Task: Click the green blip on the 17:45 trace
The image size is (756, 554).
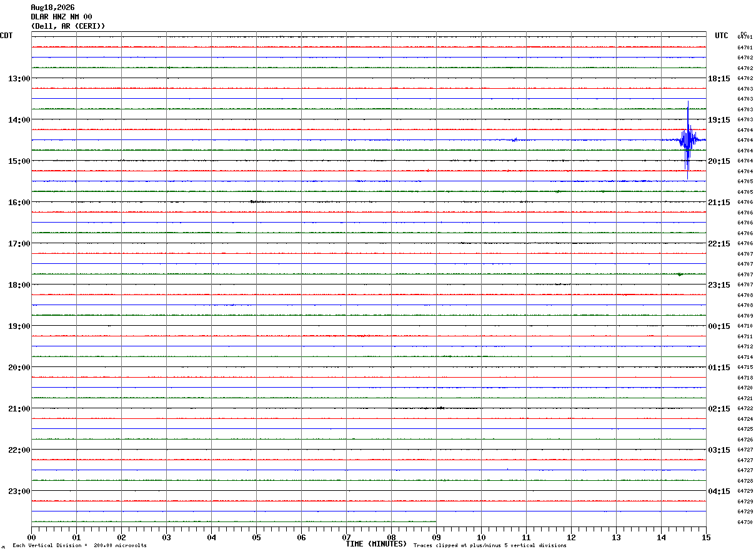Action: click(680, 274)
